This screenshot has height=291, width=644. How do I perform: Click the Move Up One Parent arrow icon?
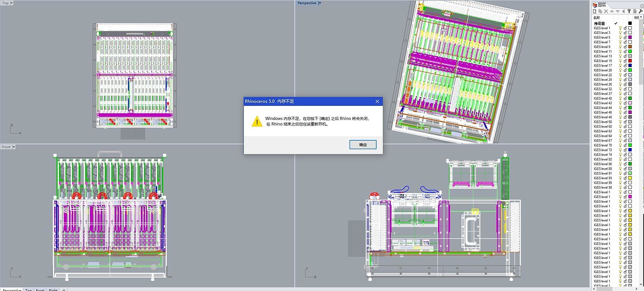[x=623, y=11]
